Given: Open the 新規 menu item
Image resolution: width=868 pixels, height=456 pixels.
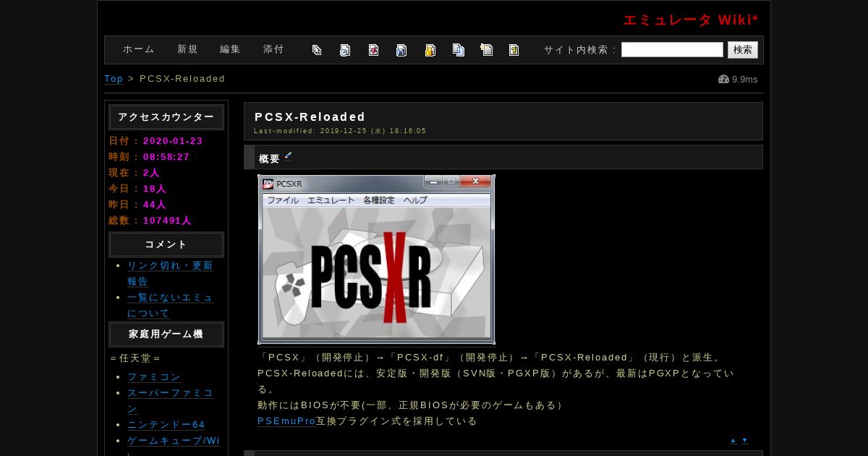Looking at the screenshot, I should [187, 49].
